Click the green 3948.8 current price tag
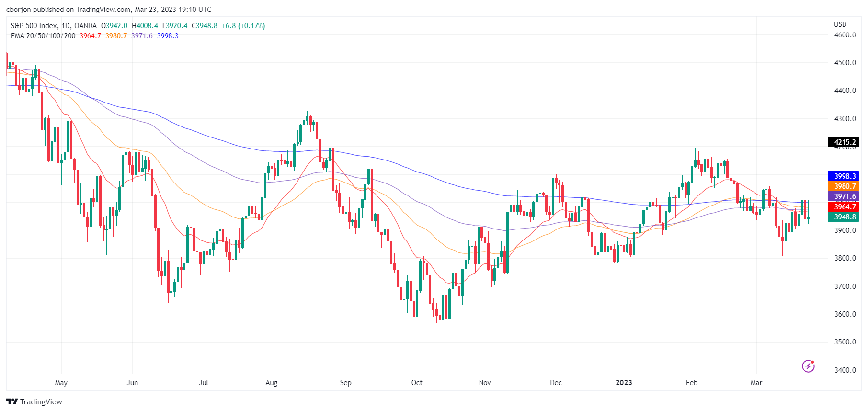Viewport: 868px width, 412px height. [844, 217]
